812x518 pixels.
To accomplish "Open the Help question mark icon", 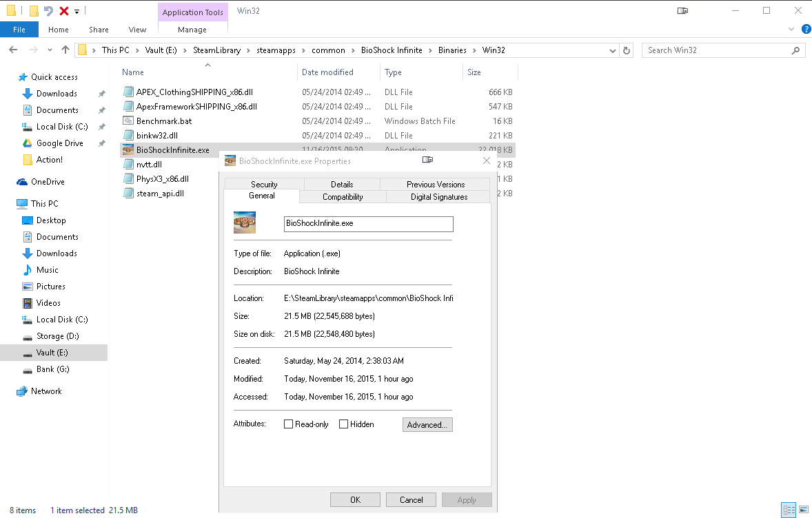I will 806,29.
